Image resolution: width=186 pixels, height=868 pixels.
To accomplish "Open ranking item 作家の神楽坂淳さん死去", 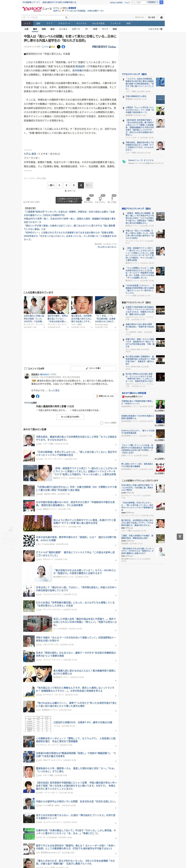I will coord(136,97).
